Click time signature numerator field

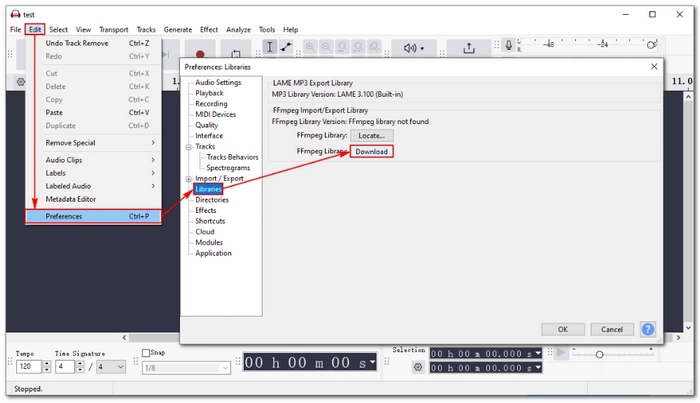coord(65,366)
